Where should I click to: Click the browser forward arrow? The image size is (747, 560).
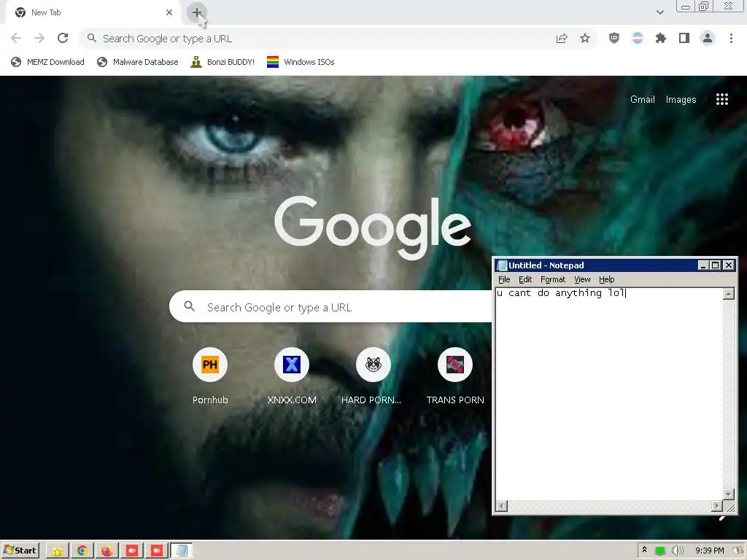click(x=39, y=38)
